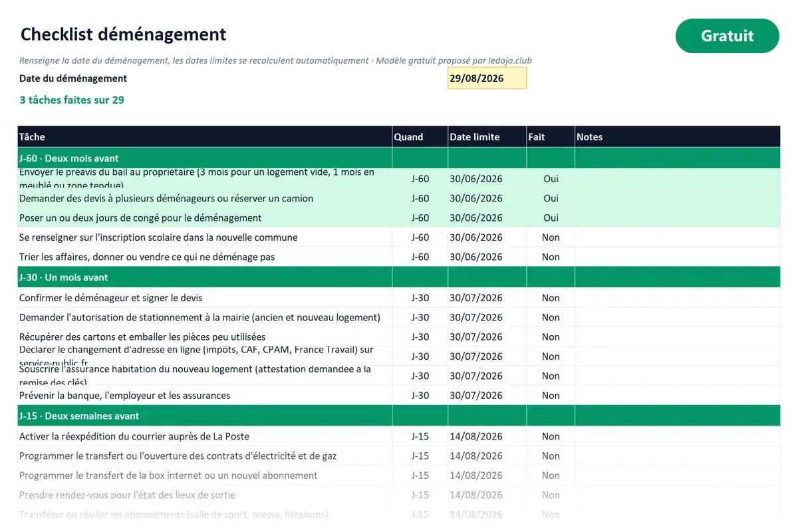Click 'J-30' in the 'Prévenir la banque' row
798x532 pixels.
pos(420,395)
